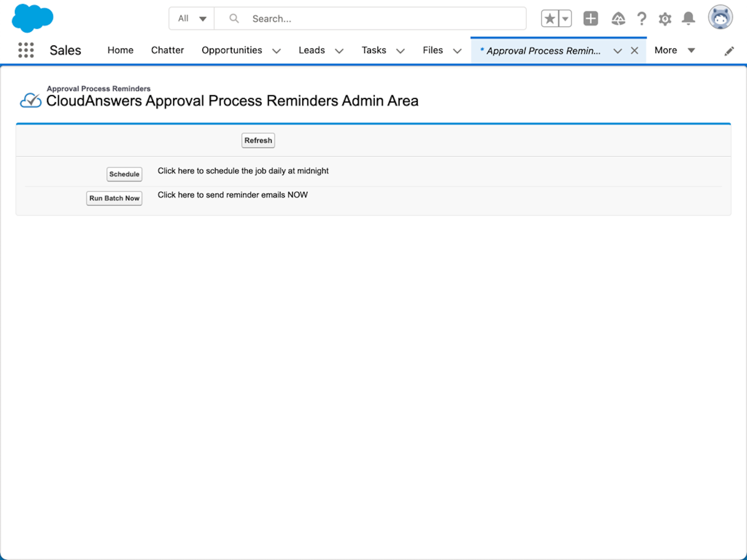Click Run Batch Now to send reminders

[x=114, y=198]
